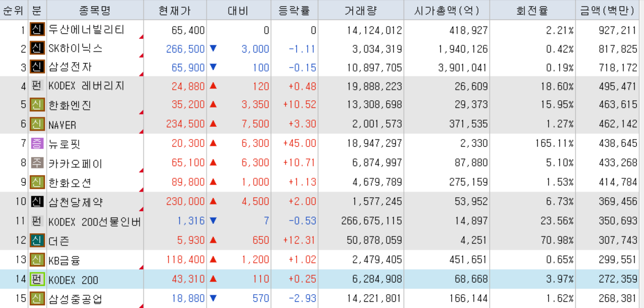Click the 신 badge next to 삼천당제약
The width and height of the screenshot is (644, 308).
pos(37,201)
